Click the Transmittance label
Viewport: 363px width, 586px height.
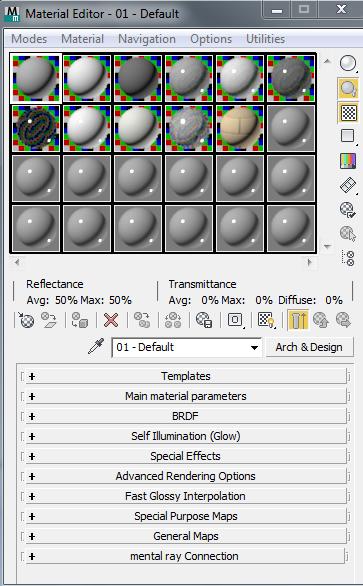pos(203,284)
